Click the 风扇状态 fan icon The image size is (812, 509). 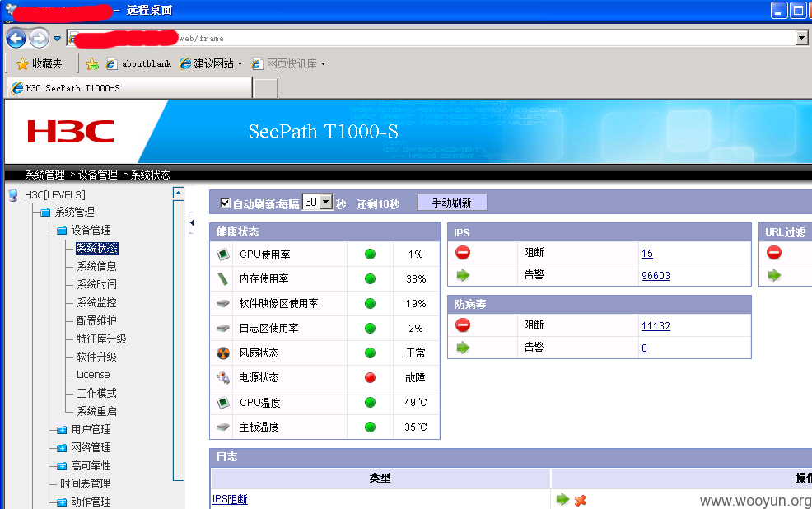point(223,353)
